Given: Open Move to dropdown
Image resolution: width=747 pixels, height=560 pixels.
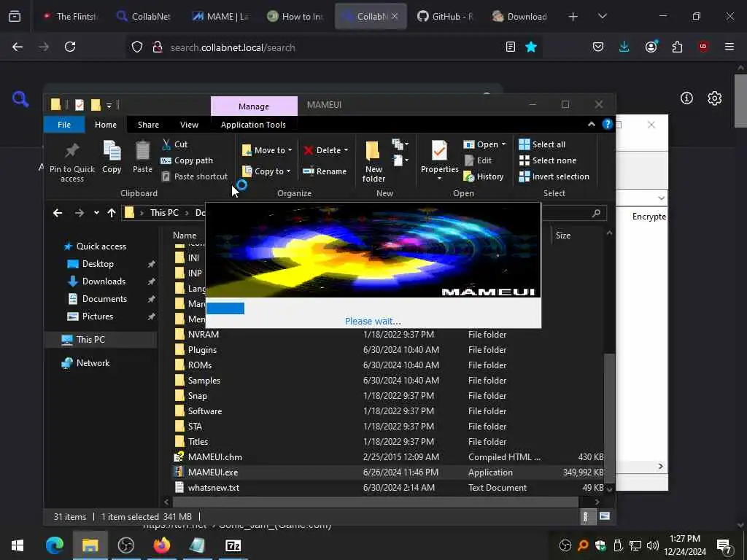Looking at the screenshot, I should (x=267, y=150).
